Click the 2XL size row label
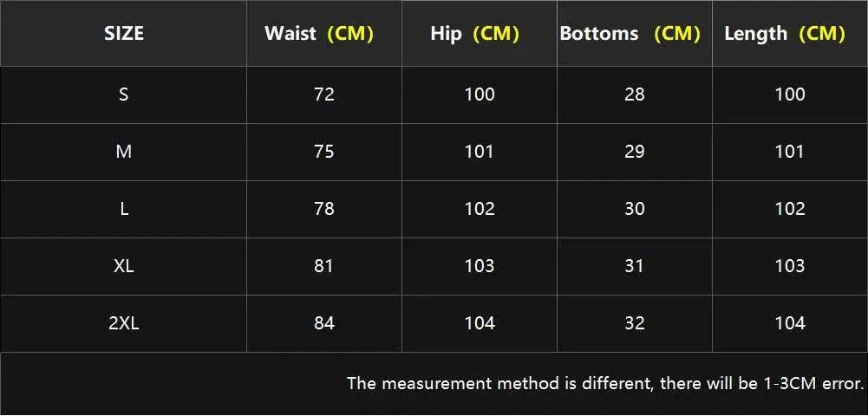868x416 pixels. (x=124, y=323)
